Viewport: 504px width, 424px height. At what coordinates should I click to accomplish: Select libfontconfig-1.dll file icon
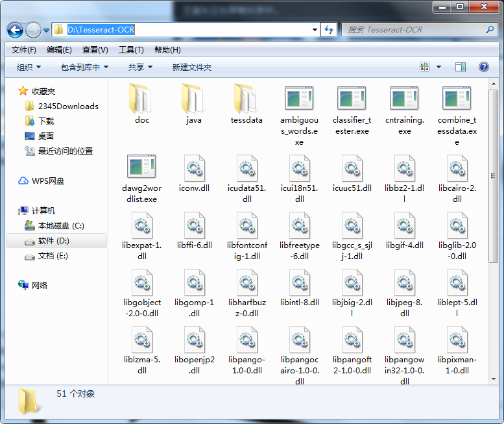pos(247,225)
